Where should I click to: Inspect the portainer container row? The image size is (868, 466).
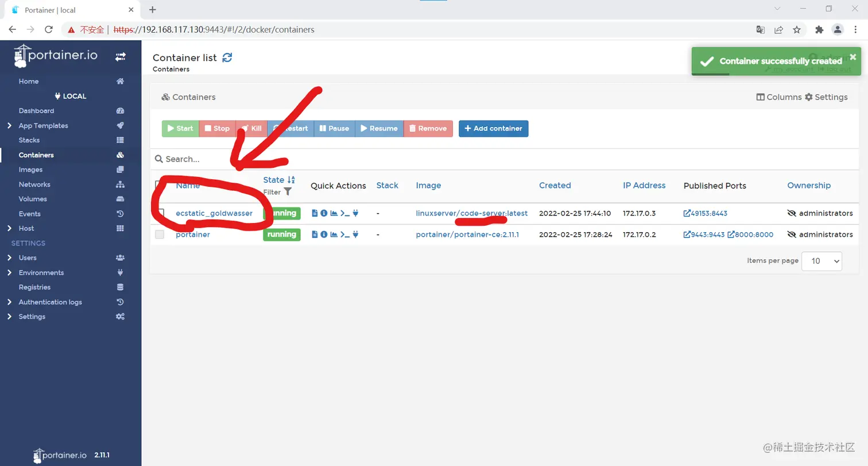(324, 234)
